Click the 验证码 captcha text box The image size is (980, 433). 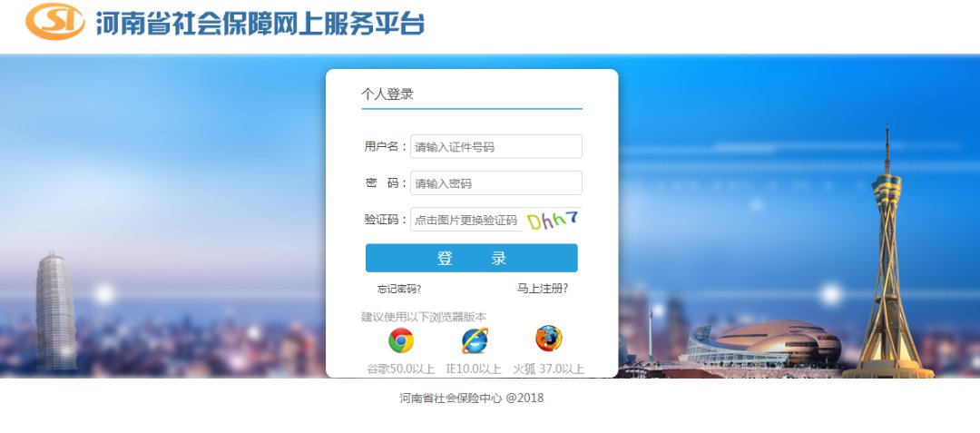tap(466, 220)
